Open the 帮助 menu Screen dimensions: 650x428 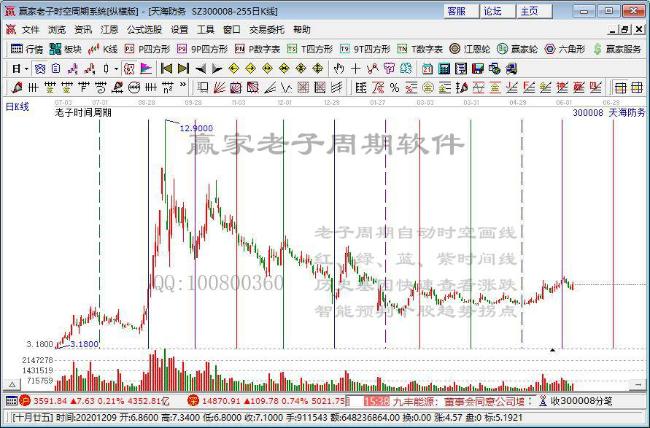point(302,30)
